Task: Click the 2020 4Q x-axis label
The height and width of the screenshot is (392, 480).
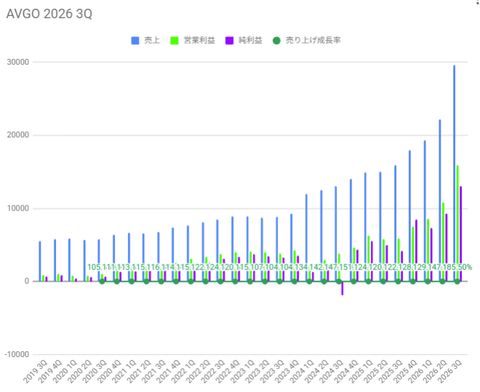Action: (x=110, y=371)
